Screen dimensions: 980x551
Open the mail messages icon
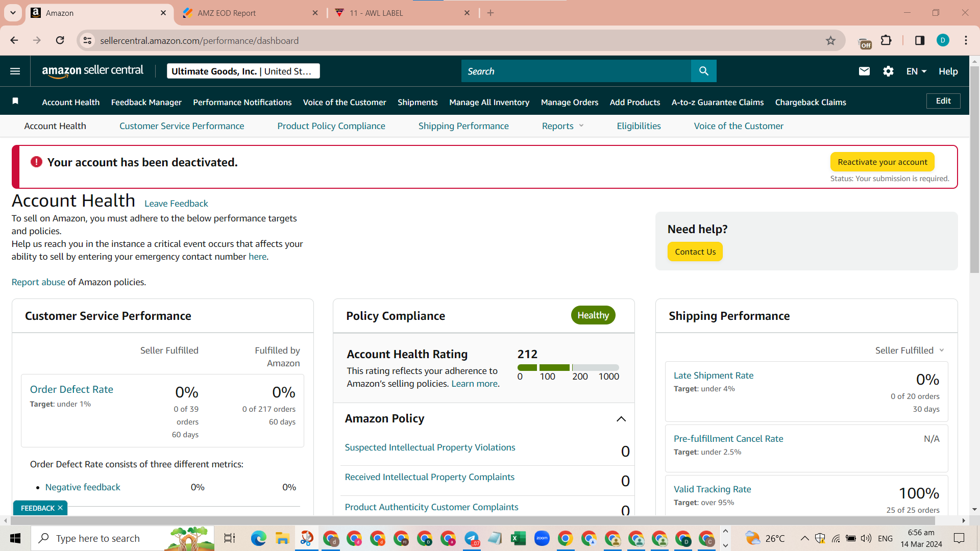click(x=864, y=71)
